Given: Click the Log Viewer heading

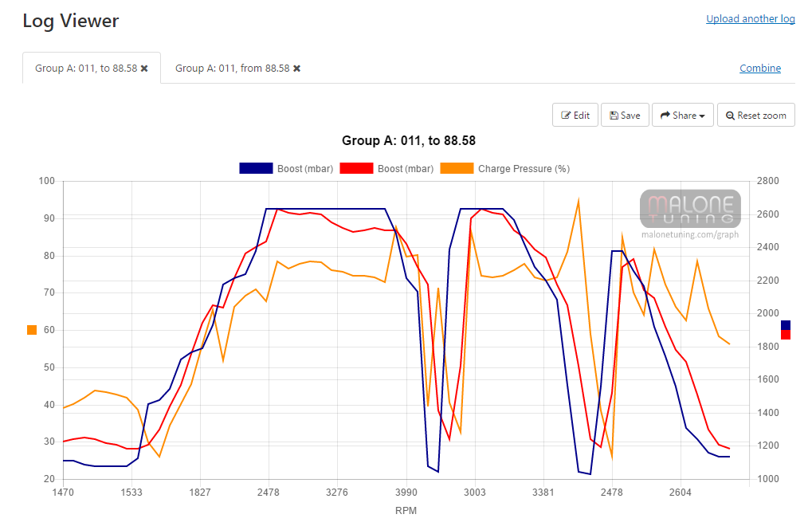Looking at the screenshot, I should click(71, 21).
